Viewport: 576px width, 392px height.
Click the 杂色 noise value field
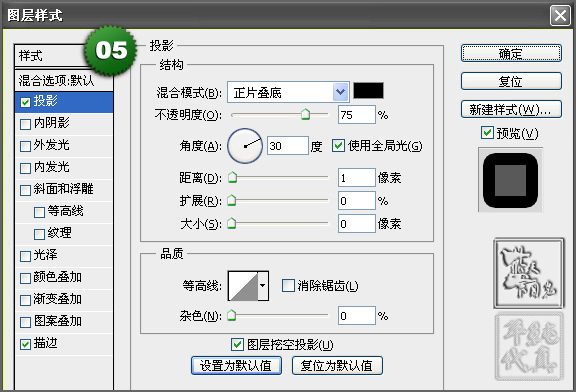(357, 316)
